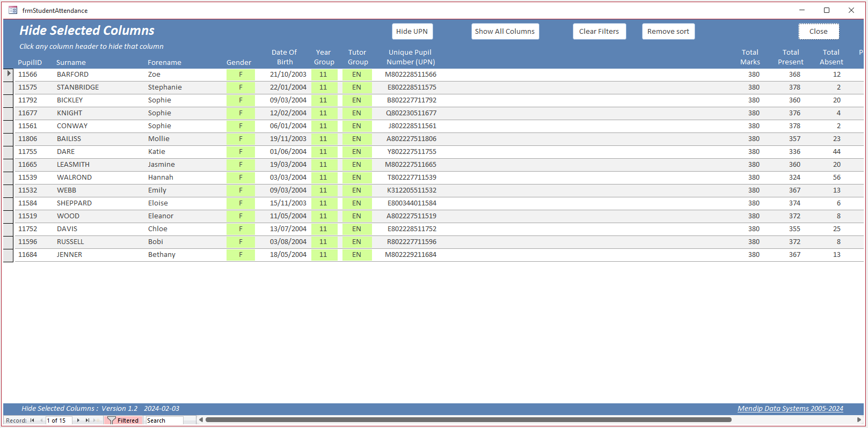
Task: Click Tutor Group EN for WOOD row
Action: pos(357,216)
